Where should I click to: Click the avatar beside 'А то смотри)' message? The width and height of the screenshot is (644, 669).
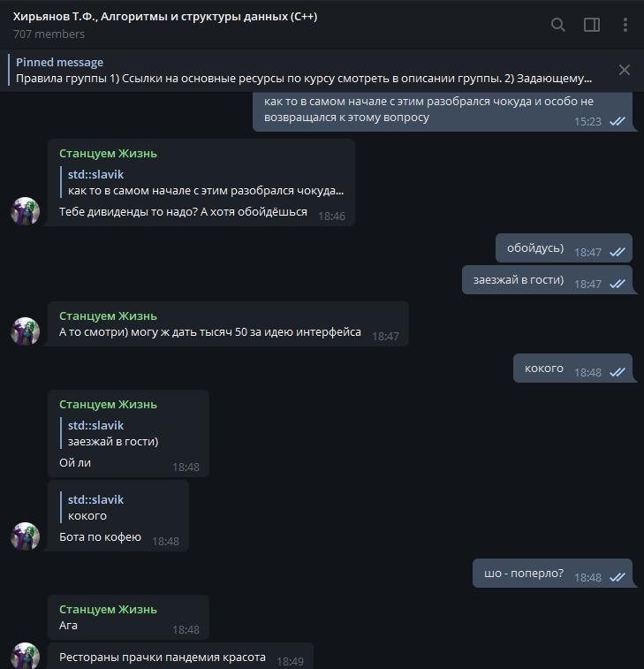click(25, 331)
